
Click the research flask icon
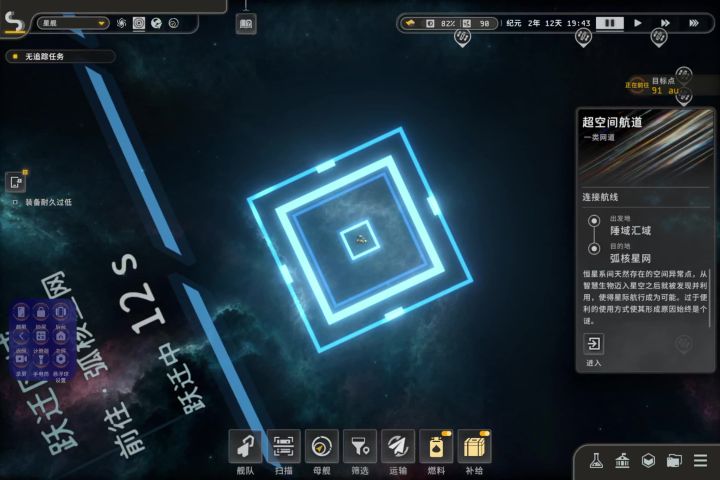(596, 461)
